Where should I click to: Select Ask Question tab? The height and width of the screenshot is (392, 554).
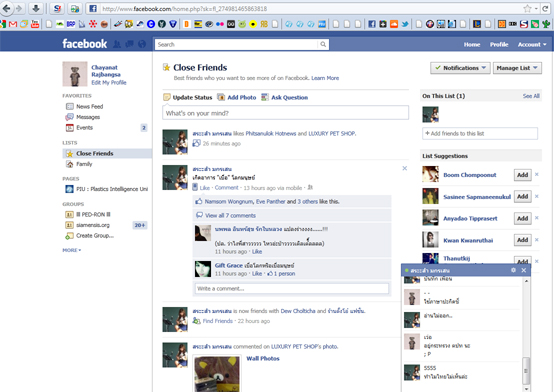pos(284,97)
